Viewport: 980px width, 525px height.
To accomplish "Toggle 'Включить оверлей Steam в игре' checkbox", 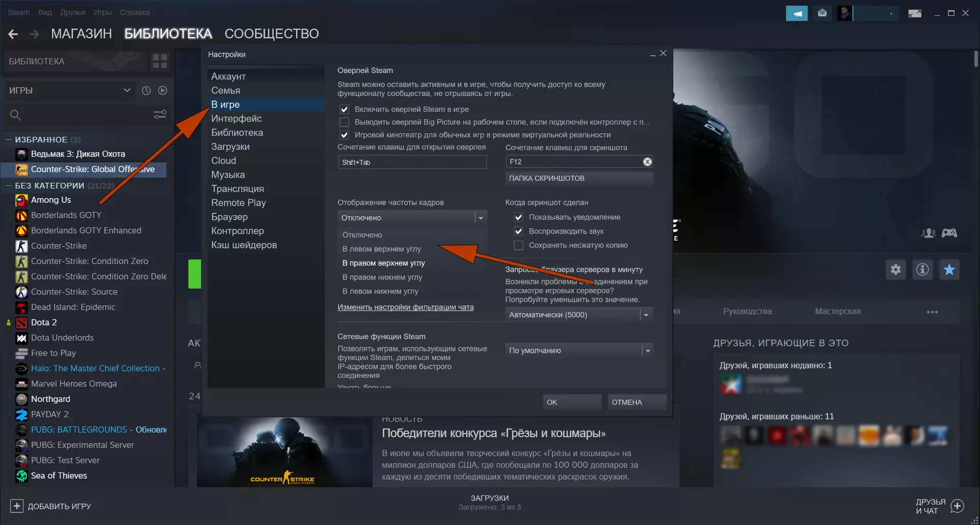I will click(x=345, y=109).
